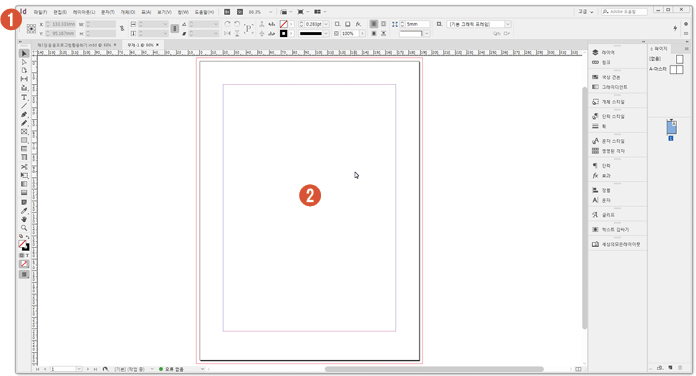Screen dimensions: 696x376
Task: Click the next page arrow in status bar
Action: [88, 369]
